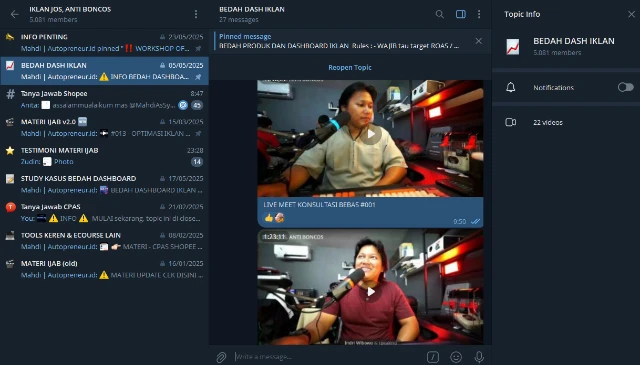Open TOOLS KEREN & ECOURSE LAIN topic
640x365 pixels.
pos(104,241)
